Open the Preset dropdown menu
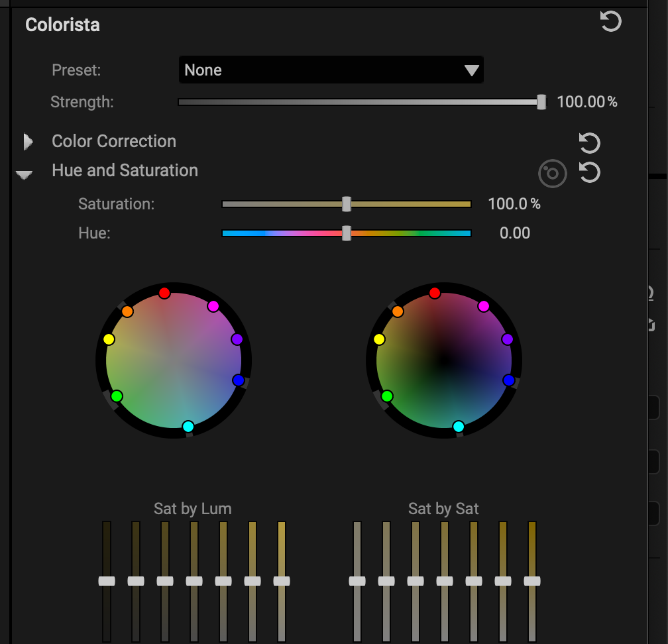Screen dimensions: 668x644 [x=331, y=70]
